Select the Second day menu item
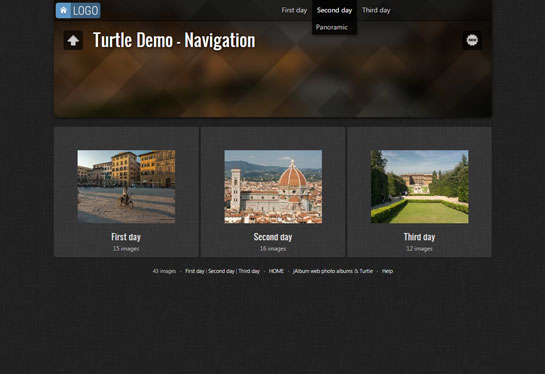 (334, 10)
